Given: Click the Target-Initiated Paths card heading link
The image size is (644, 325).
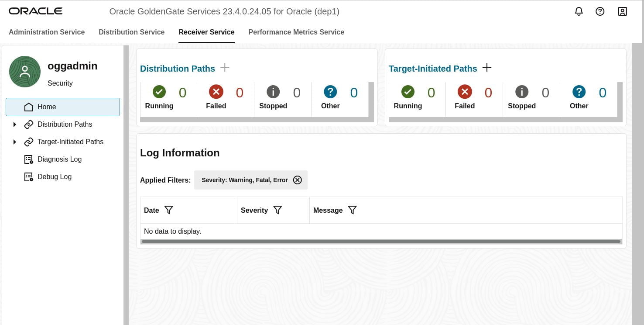Looking at the screenshot, I should pos(433,69).
